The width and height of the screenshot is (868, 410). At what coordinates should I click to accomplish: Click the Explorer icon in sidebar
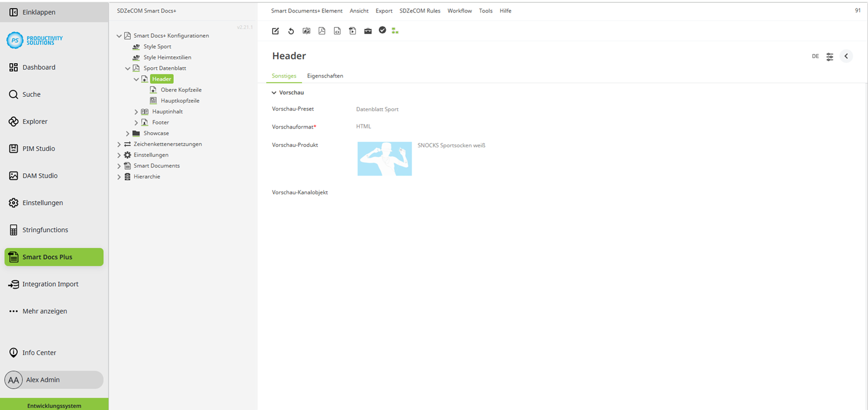click(14, 122)
